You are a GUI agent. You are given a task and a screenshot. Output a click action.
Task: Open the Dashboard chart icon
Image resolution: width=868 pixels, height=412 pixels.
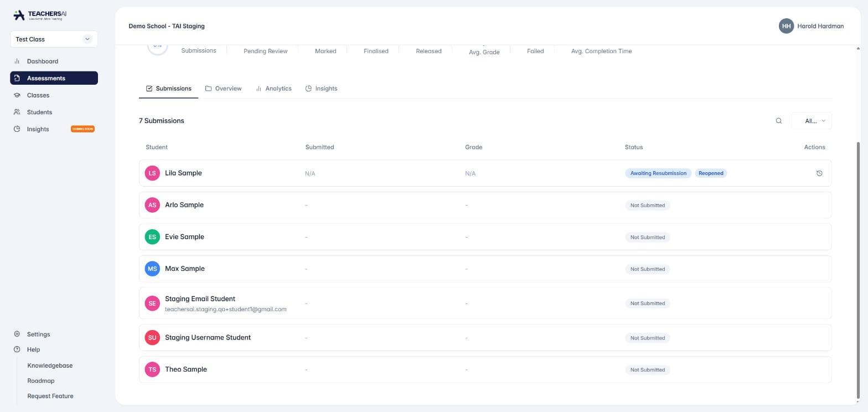pyautogui.click(x=17, y=61)
